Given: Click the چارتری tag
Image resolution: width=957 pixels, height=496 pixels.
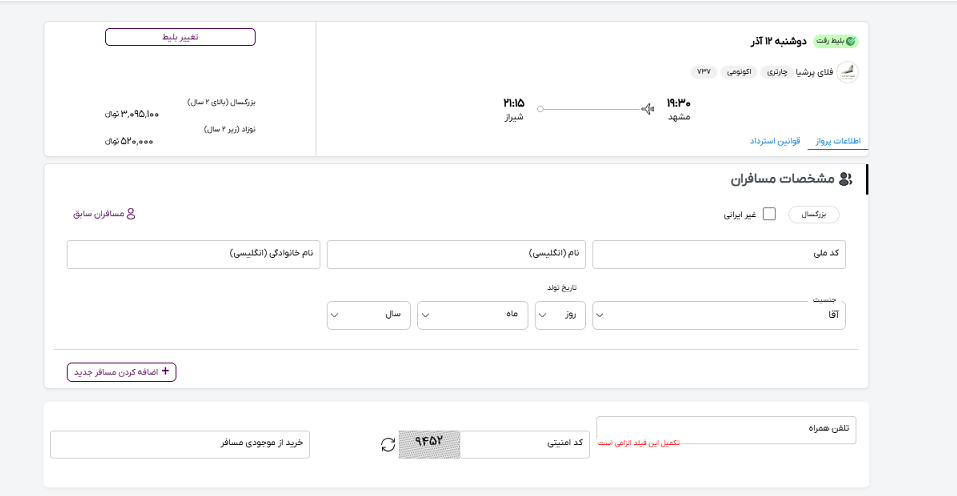Looking at the screenshot, I should pyautogui.click(x=777, y=72).
